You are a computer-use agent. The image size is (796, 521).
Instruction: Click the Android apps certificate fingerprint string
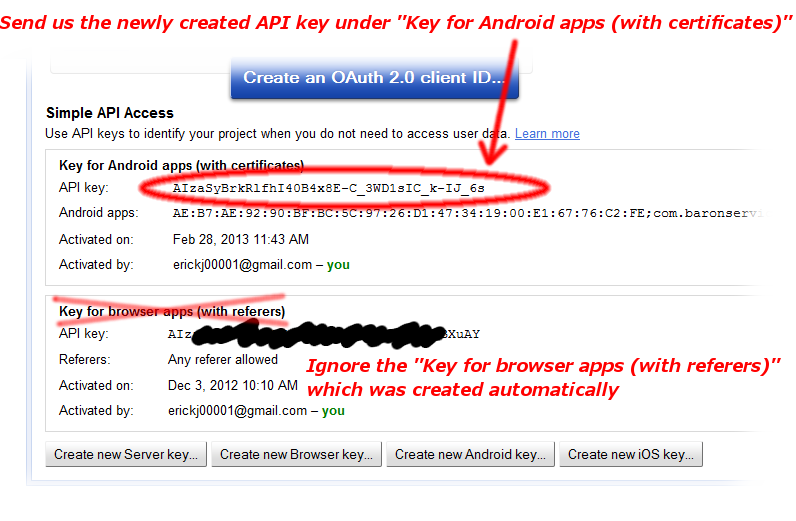click(470, 213)
